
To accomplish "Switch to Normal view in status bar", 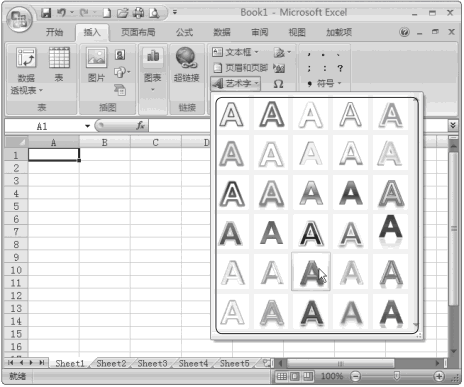I will click(282, 377).
